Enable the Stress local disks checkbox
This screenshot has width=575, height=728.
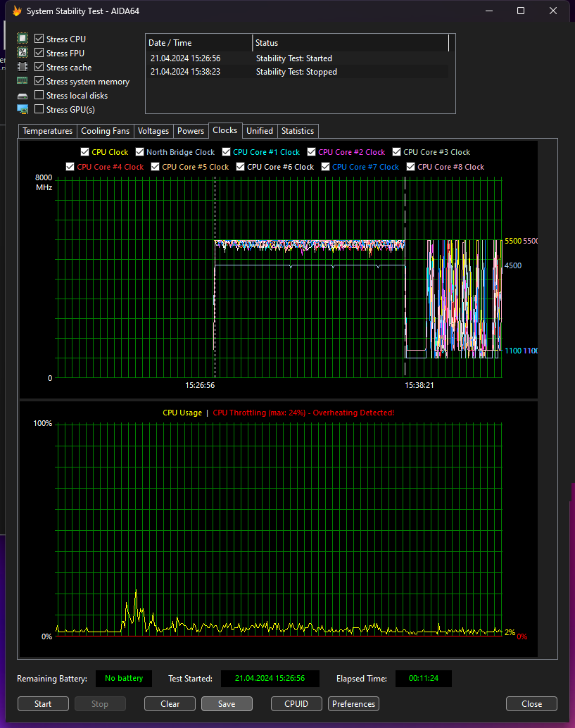coord(39,96)
